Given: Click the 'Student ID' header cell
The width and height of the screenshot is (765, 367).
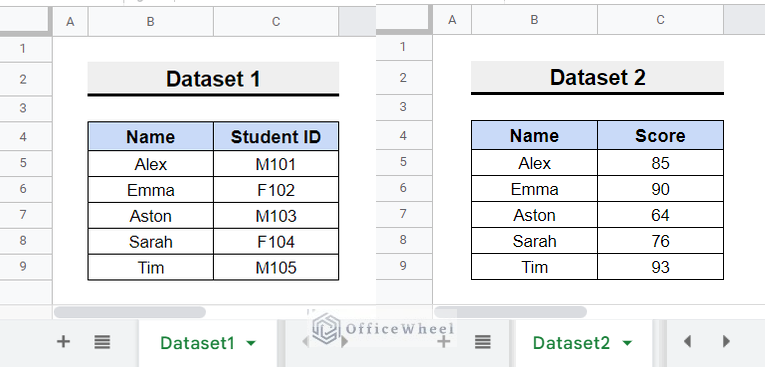Looking at the screenshot, I should click(276, 137).
